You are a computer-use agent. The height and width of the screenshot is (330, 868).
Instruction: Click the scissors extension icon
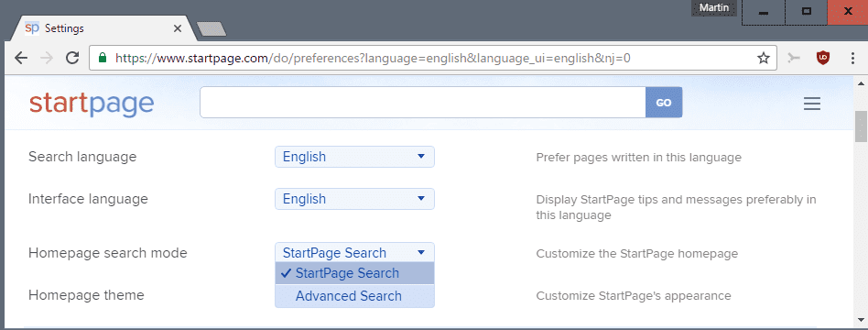point(795,58)
